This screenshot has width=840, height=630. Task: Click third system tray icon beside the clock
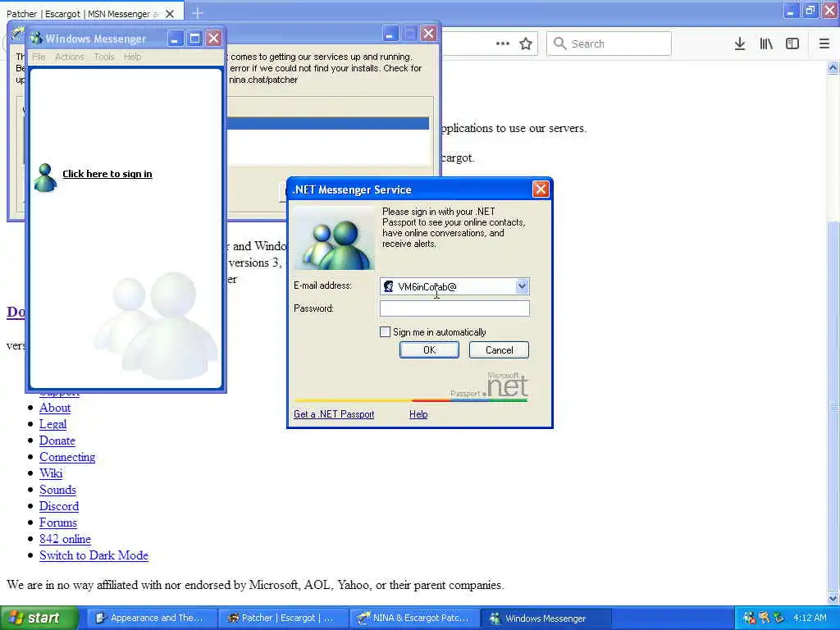tap(778, 619)
